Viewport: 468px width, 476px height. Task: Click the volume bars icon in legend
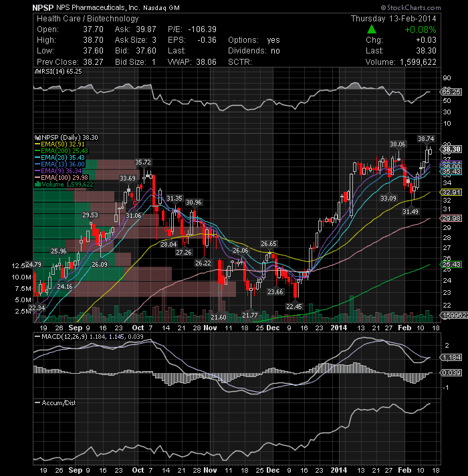(x=37, y=185)
